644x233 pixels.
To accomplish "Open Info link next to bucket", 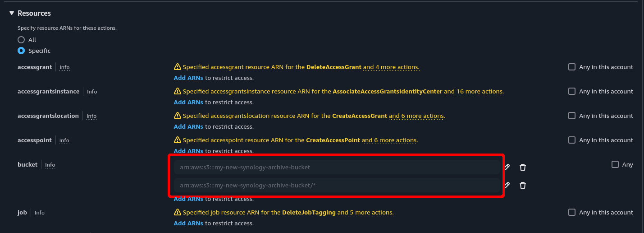I will click(50, 165).
